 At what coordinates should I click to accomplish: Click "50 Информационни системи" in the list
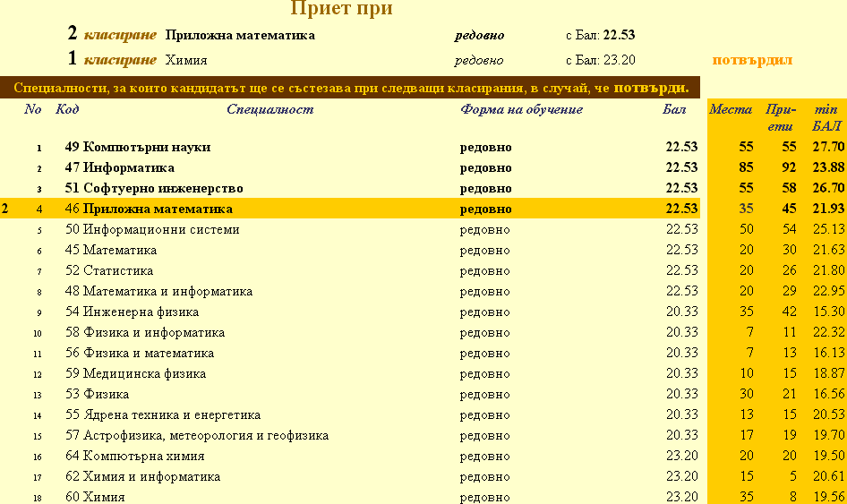(152, 229)
